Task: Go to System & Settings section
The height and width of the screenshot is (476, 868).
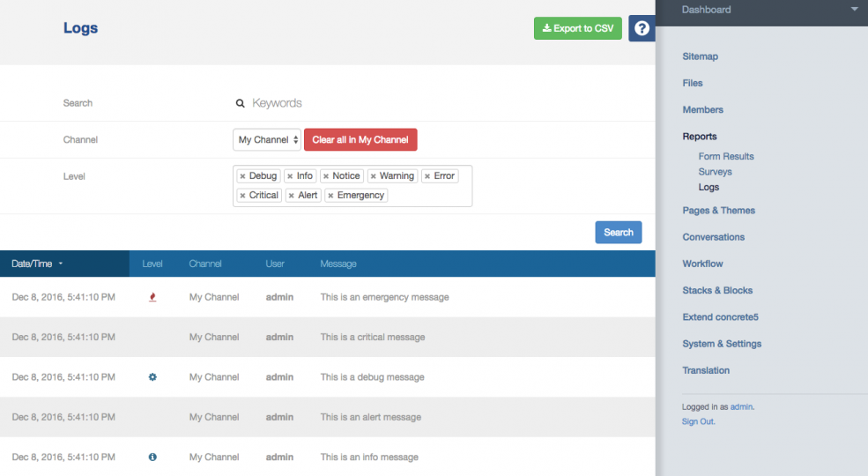Action: 722,344
